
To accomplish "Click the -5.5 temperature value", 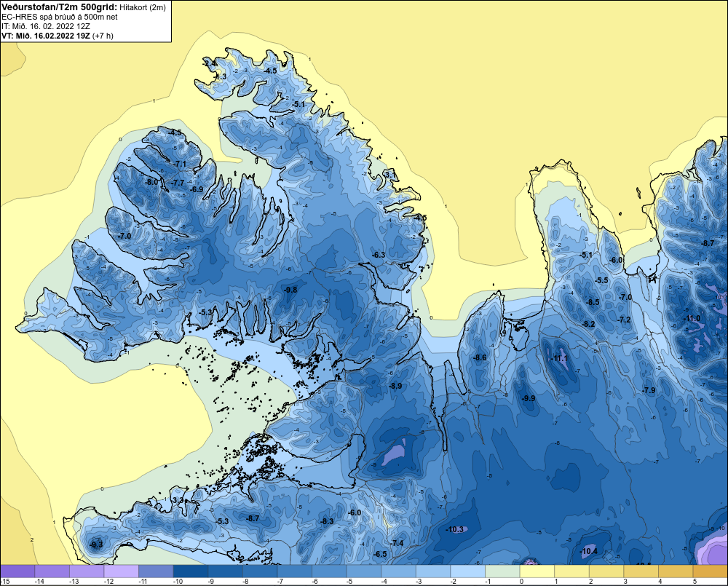I will pyautogui.click(x=601, y=280).
